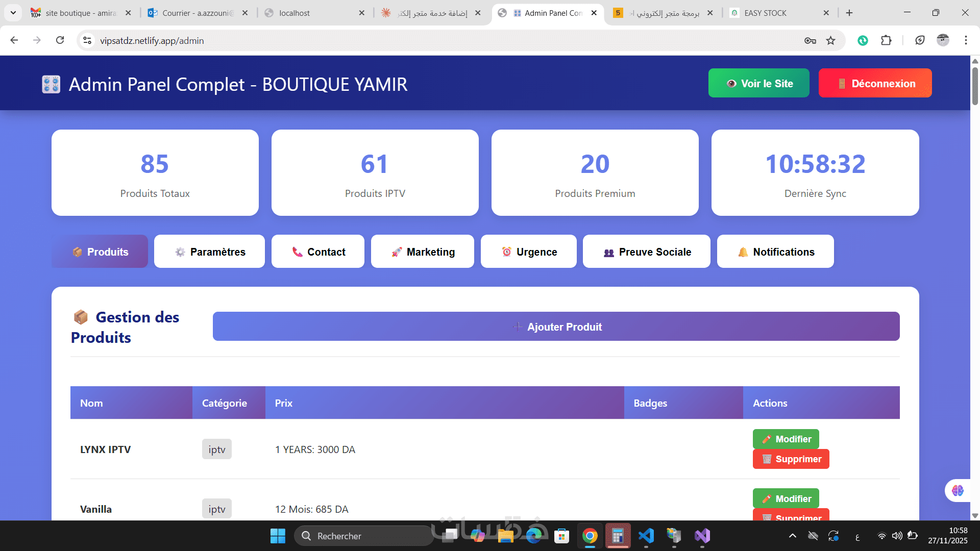The width and height of the screenshot is (980, 551).
Task: Click Voir le Site button
Action: click(758, 83)
